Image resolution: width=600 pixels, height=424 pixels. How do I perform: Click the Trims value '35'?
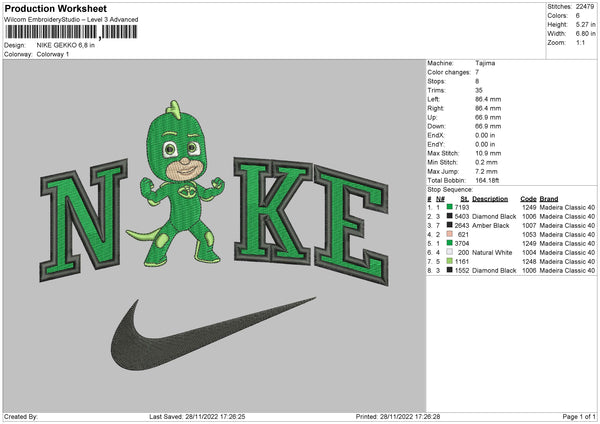pyautogui.click(x=479, y=90)
